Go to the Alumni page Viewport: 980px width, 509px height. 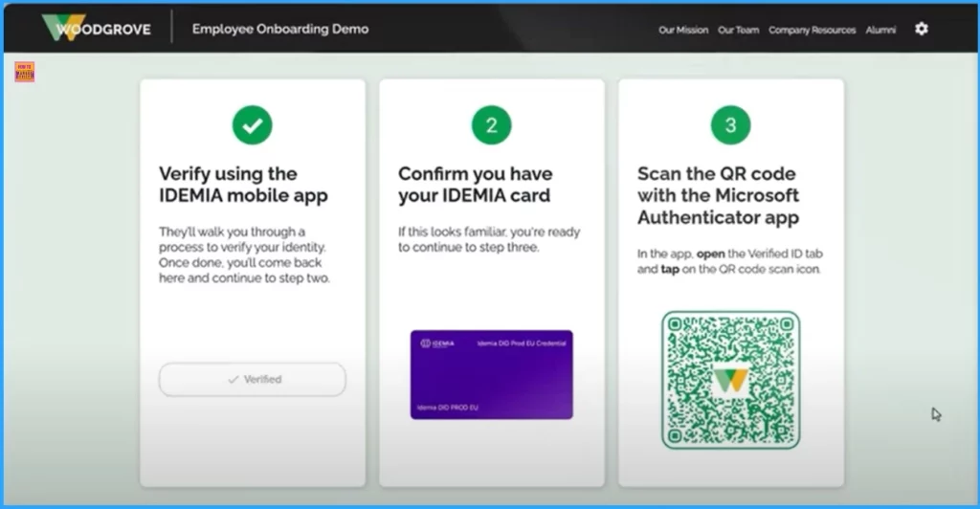pos(880,30)
